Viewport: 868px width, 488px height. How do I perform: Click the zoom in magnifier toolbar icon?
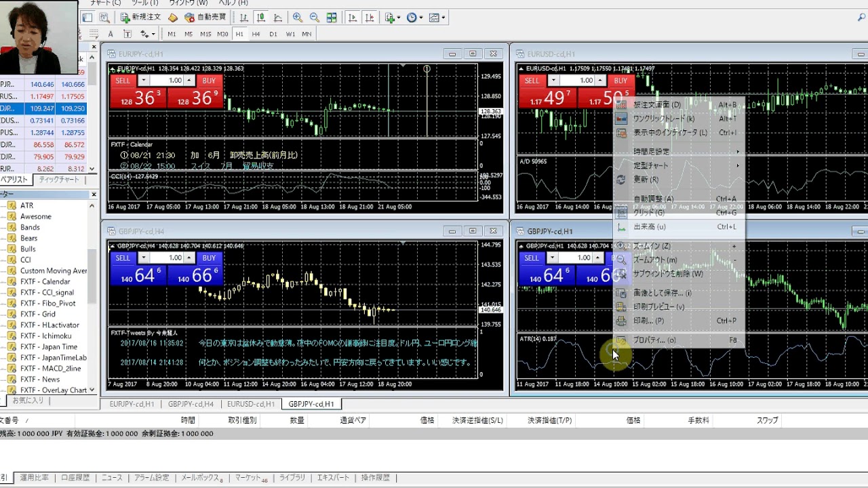click(x=298, y=18)
